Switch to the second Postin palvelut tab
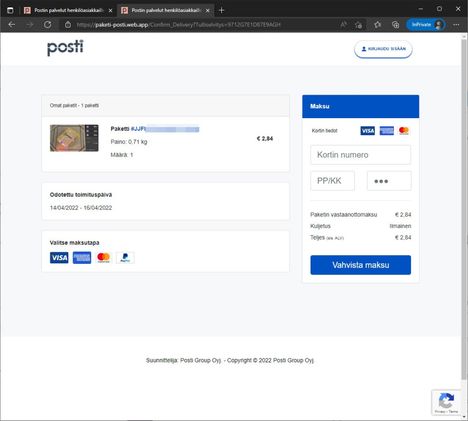 coord(165,10)
